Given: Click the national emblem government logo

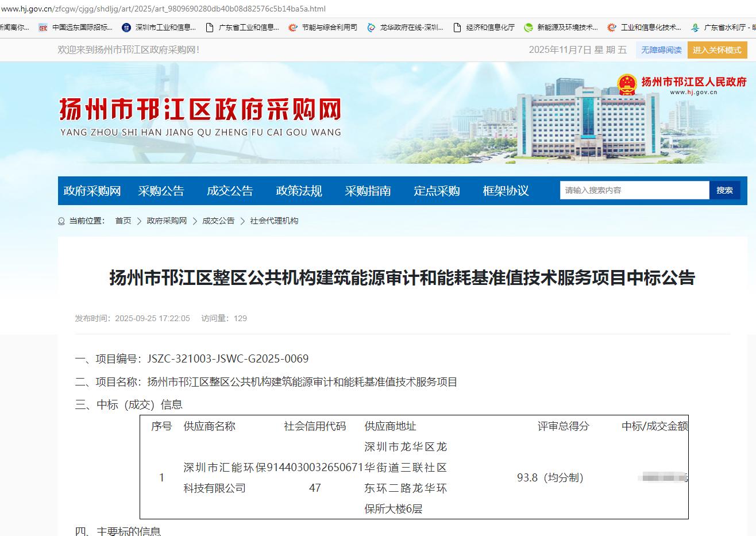Looking at the screenshot, I should pyautogui.click(x=627, y=84).
